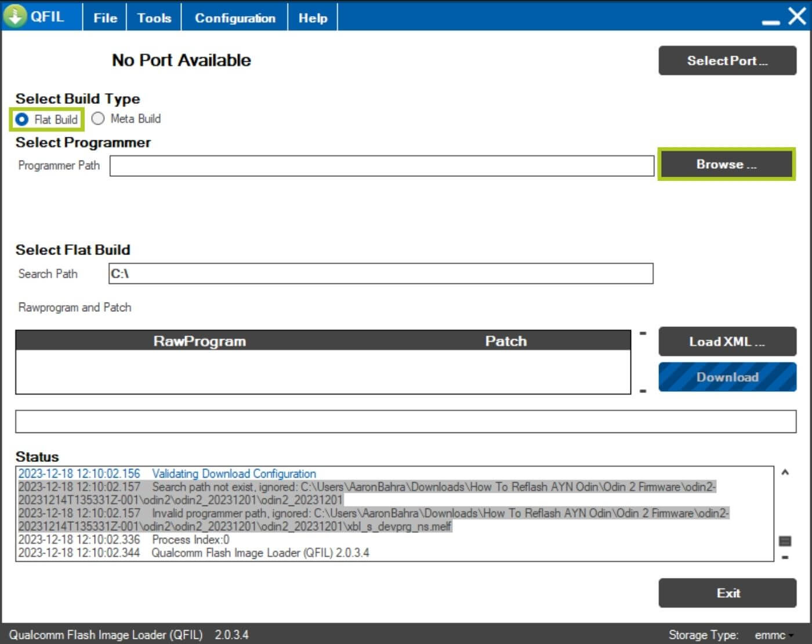Open the Tools menu
The height and width of the screenshot is (644, 812).
point(154,18)
